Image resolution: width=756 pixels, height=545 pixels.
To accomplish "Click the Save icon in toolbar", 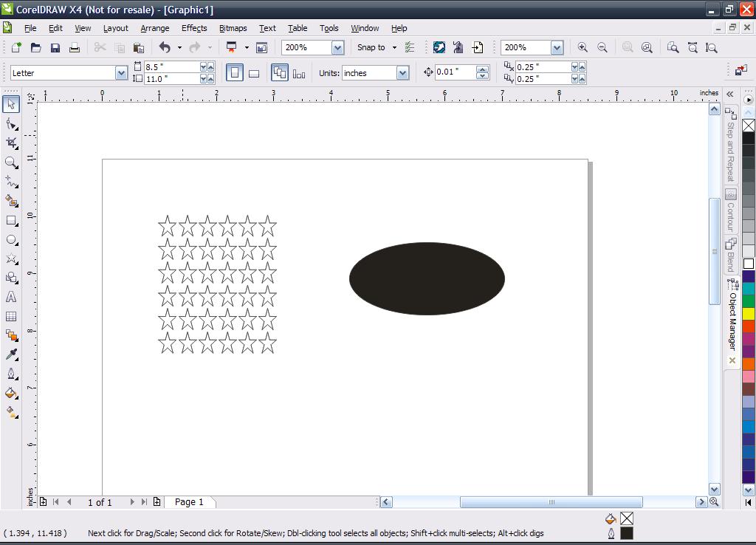I will pos(55,47).
